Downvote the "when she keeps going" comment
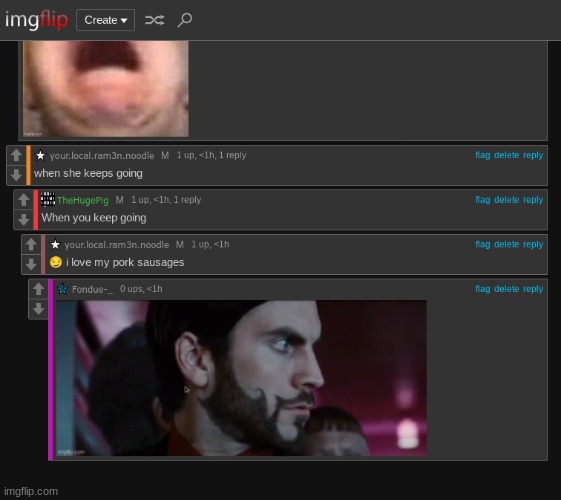Viewport: 561px width, 500px height. pyautogui.click(x=16, y=175)
